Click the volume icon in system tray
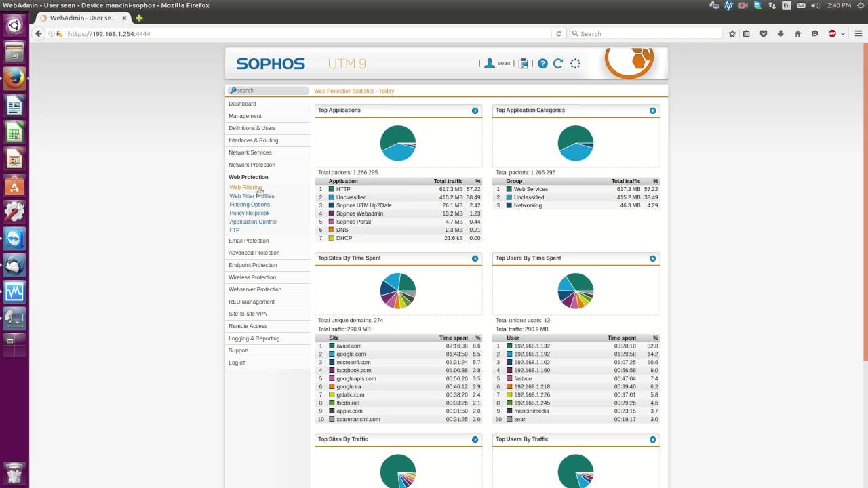 815,5
